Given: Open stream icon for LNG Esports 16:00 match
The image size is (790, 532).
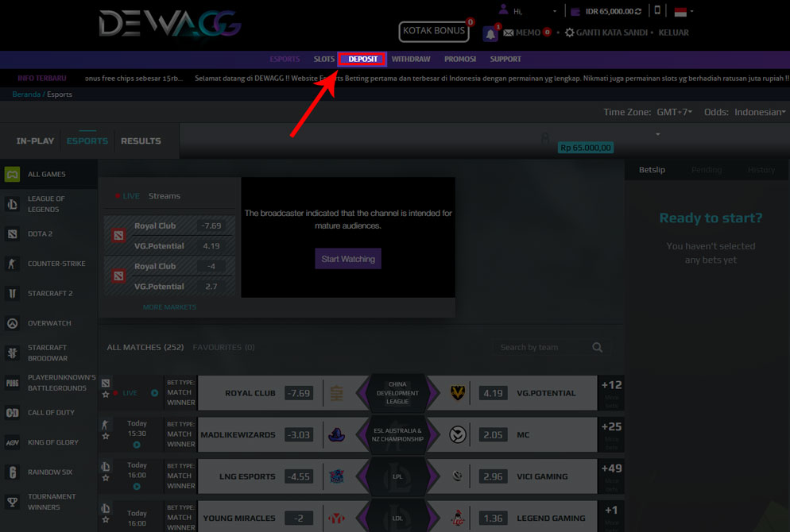Looking at the screenshot, I should point(137,487).
